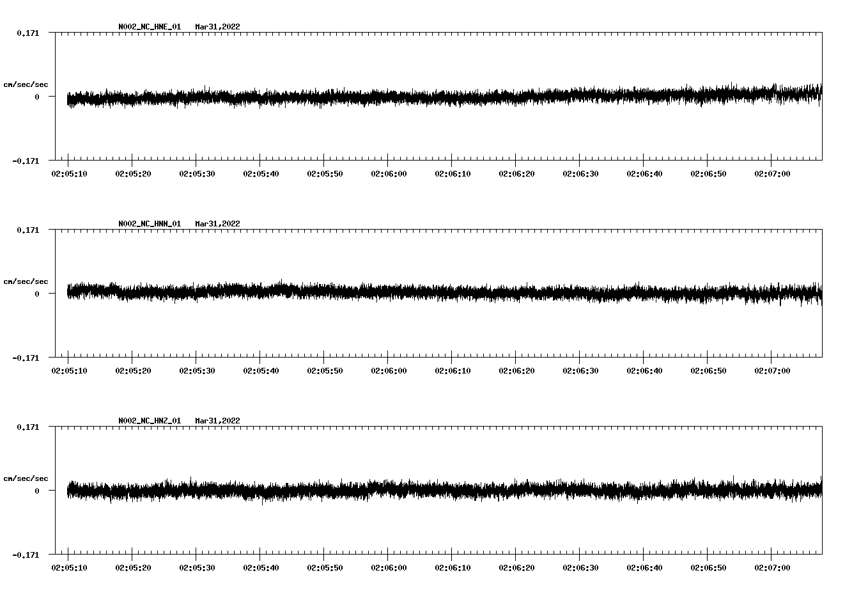Image resolution: width=868 pixels, height=591 pixels.
Task: Click the -0.171 bottom axis value of HNE plot
Action: [x=26, y=161]
